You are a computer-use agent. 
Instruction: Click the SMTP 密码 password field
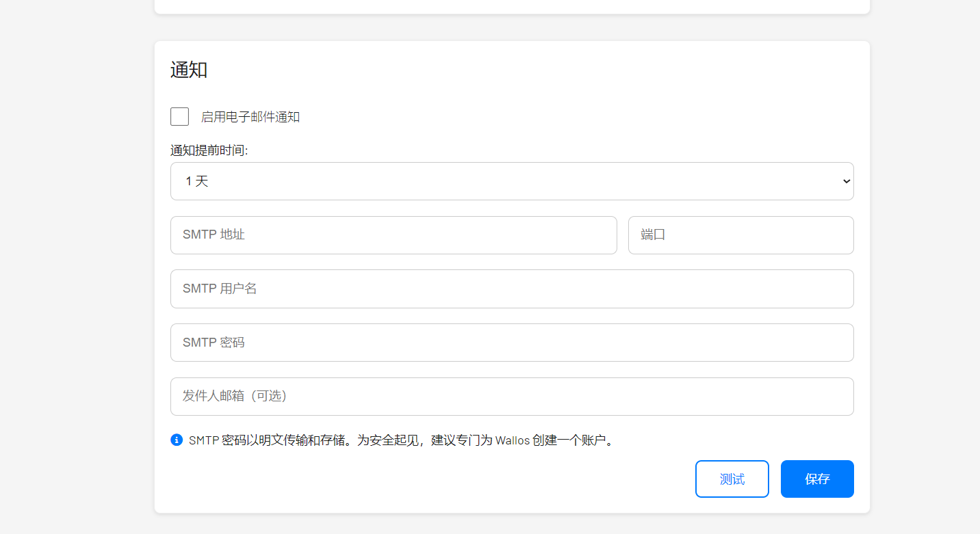(x=511, y=343)
